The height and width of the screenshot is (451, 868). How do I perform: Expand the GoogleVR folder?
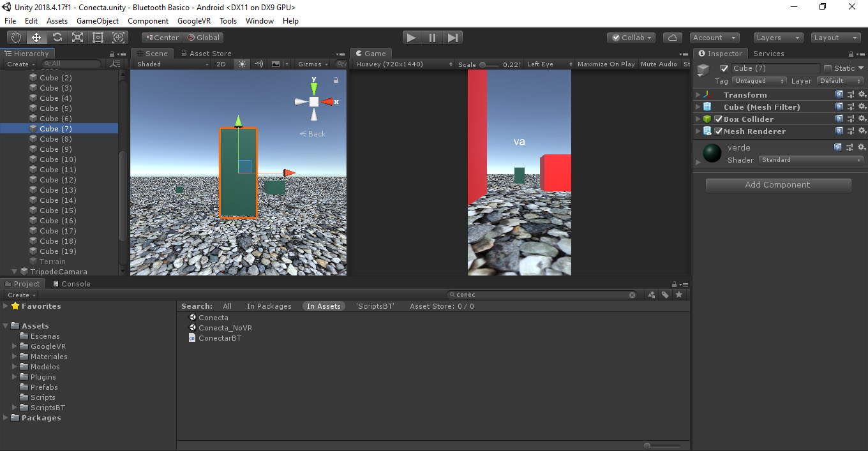15,346
